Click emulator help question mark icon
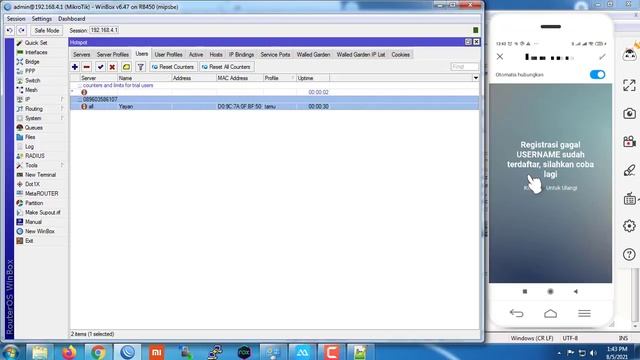The image size is (640, 360). (x=629, y=254)
